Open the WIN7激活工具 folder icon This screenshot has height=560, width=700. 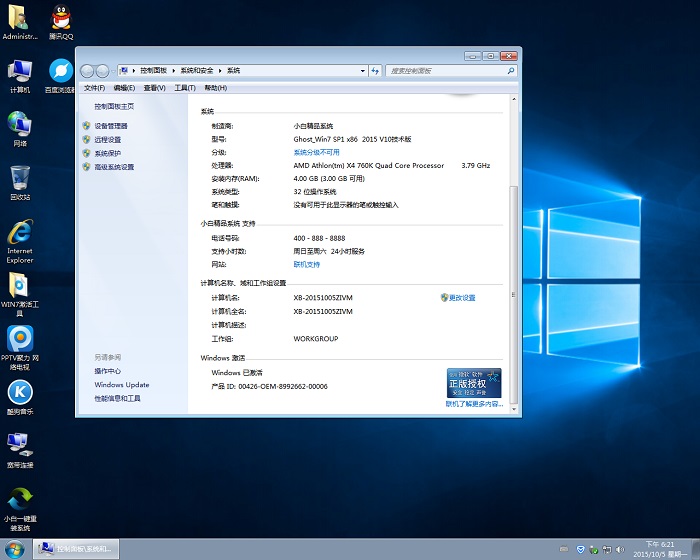pos(20,295)
